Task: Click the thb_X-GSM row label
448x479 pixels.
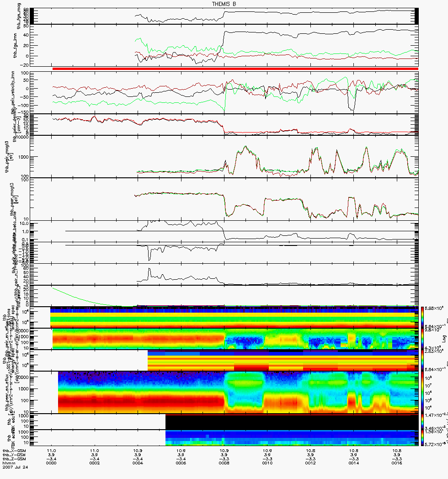Action: (x=14, y=451)
